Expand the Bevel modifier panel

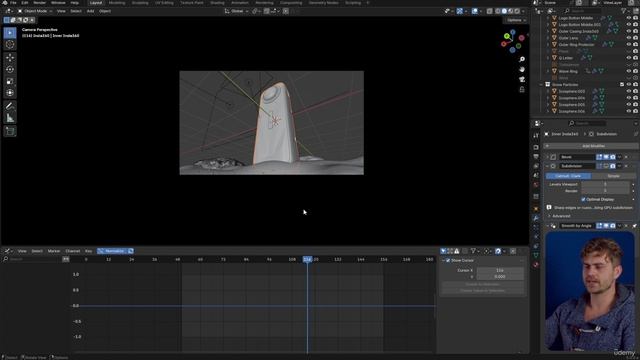tap(547, 157)
